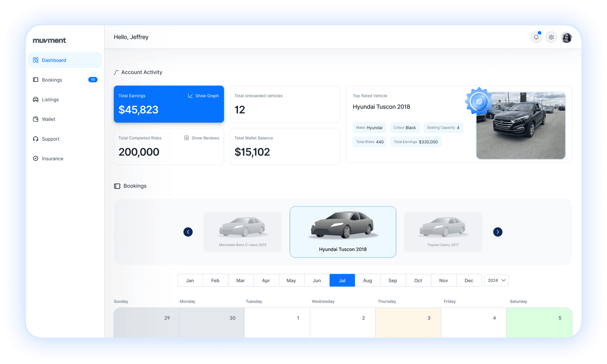Click the muvment logo
The width and height of the screenshot is (607, 364).
tap(49, 40)
